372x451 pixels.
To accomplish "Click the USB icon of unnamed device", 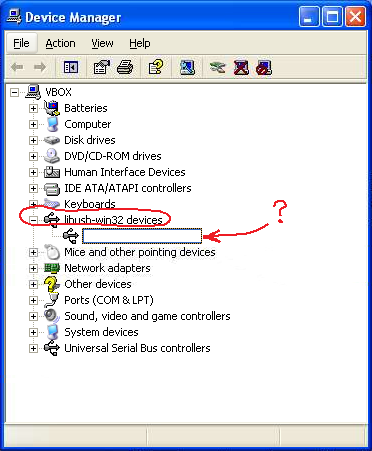I will click(71, 236).
